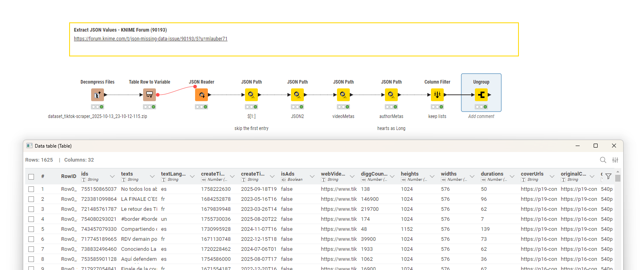644x270 pixels.
Task: Open the KNIME forum link in annotation
Action: click(x=150, y=39)
